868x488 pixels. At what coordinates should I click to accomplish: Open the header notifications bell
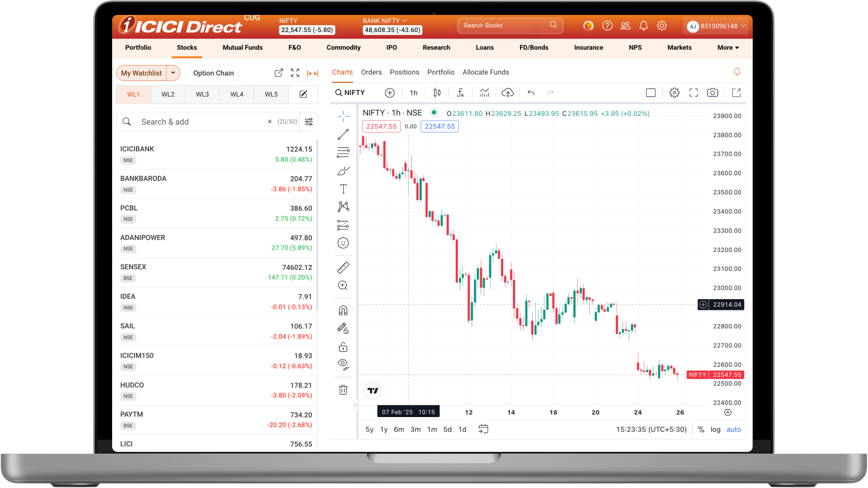644,26
